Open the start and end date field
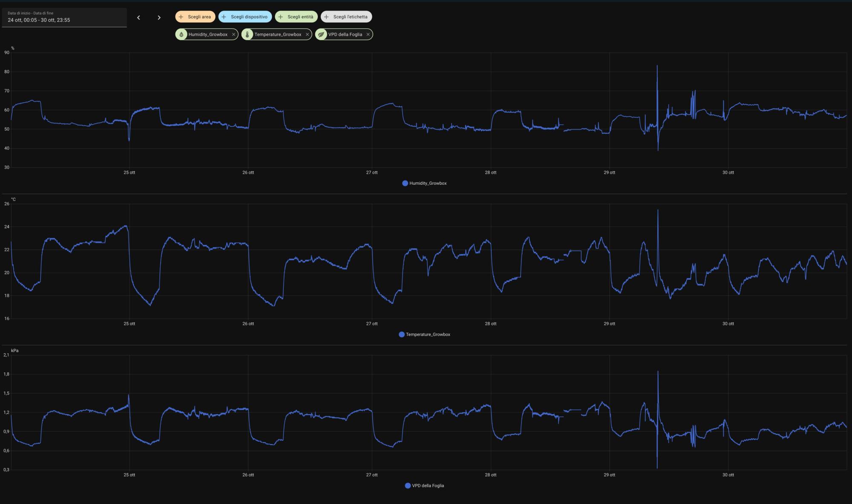The width and height of the screenshot is (852, 504). click(64, 17)
